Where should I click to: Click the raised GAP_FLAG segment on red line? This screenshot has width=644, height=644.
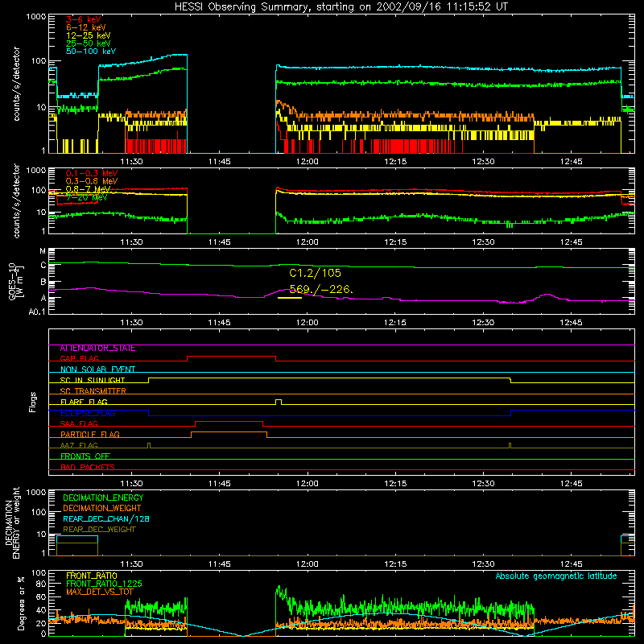click(x=231, y=357)
